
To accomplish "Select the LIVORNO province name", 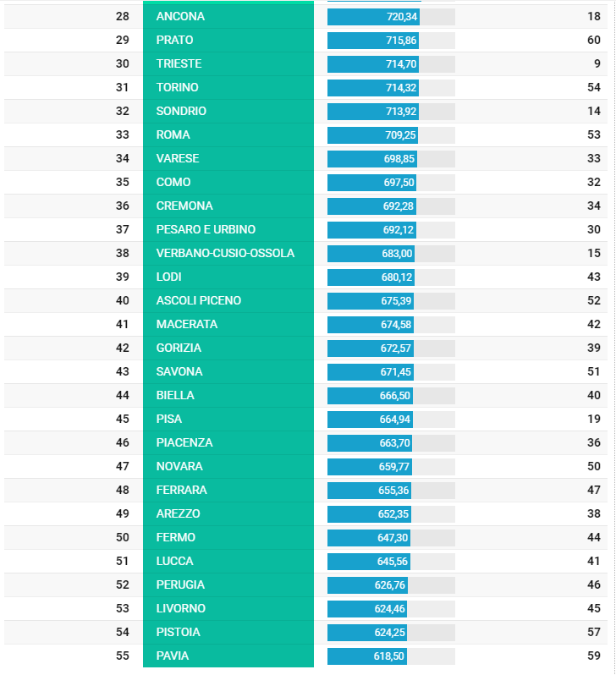I will coord(180,608).
